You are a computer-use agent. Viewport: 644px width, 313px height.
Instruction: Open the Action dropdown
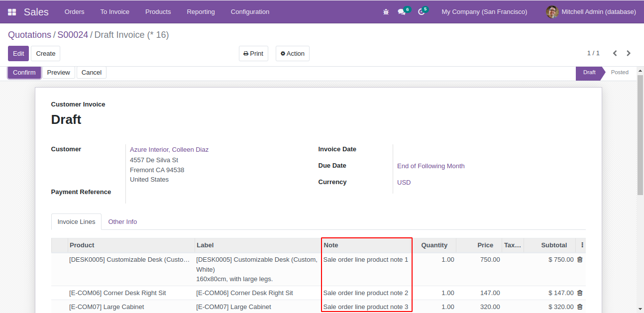pyautogui.click(x=292, y=54)
